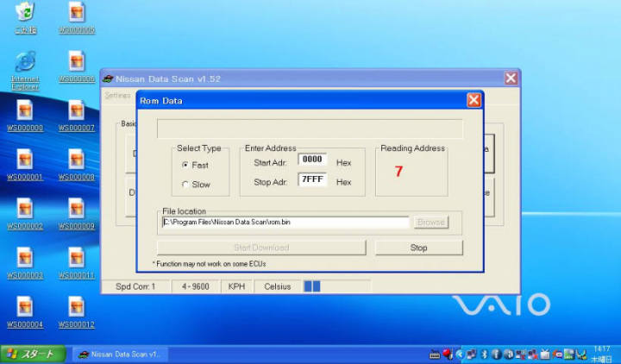The image size is (621, 364).
Task: Click the bird-shaped icon beside the clock
Action: (x=581, y=355)
